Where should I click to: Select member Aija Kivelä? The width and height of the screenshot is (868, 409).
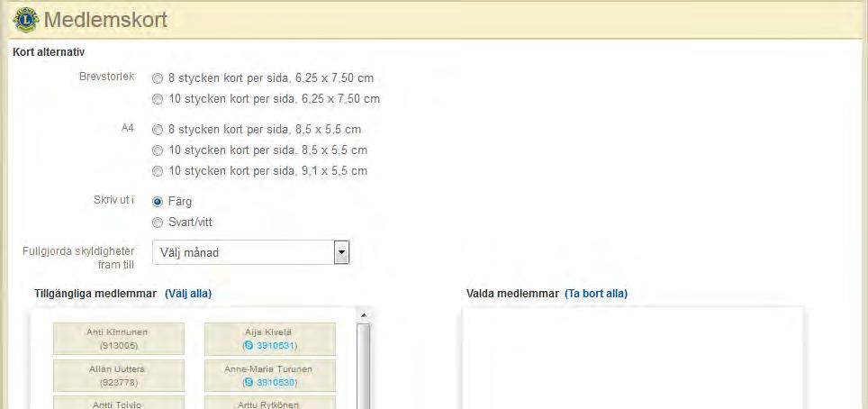pyautogui.click(x=269, y=339)
